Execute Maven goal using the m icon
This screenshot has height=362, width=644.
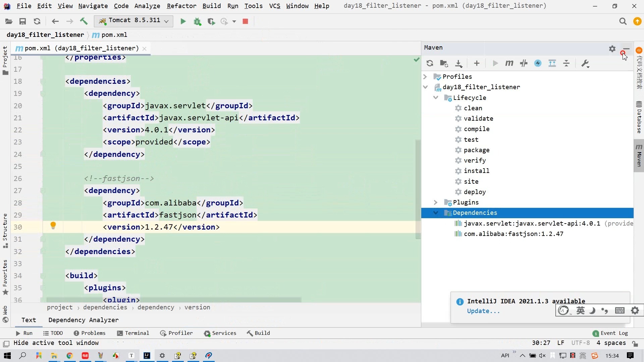509,63
